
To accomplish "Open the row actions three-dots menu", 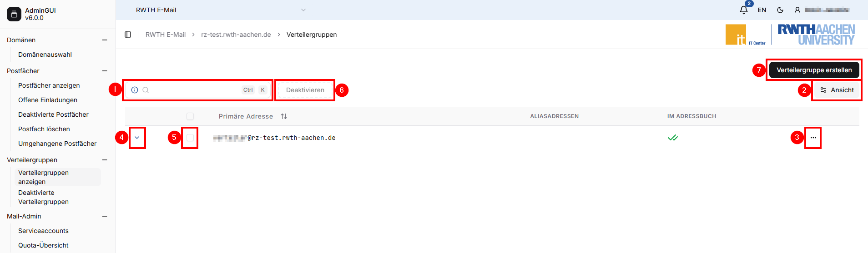I will 813,138.
